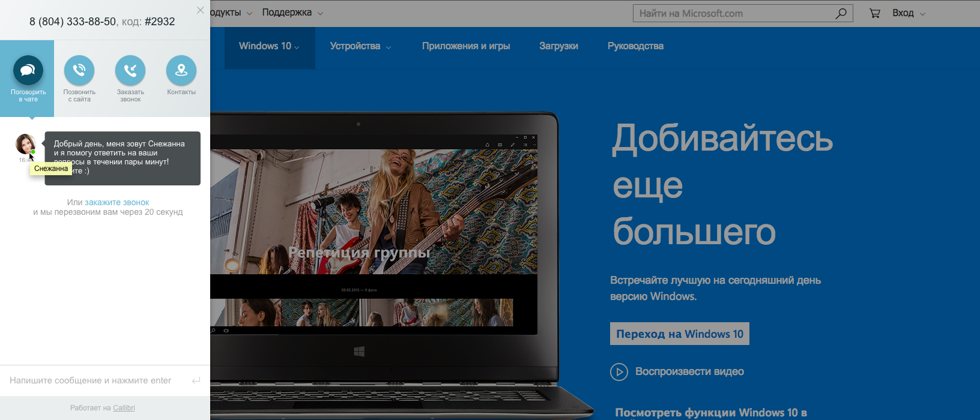Open the Приложения и игры menu item
Screen dimensions: 980x420
[466, 46]
